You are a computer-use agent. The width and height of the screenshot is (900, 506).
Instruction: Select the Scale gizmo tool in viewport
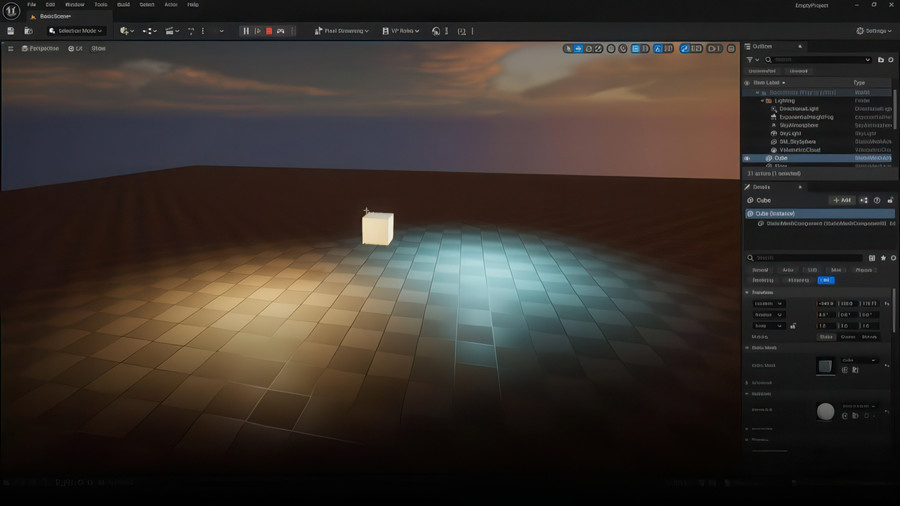(598, 49)
